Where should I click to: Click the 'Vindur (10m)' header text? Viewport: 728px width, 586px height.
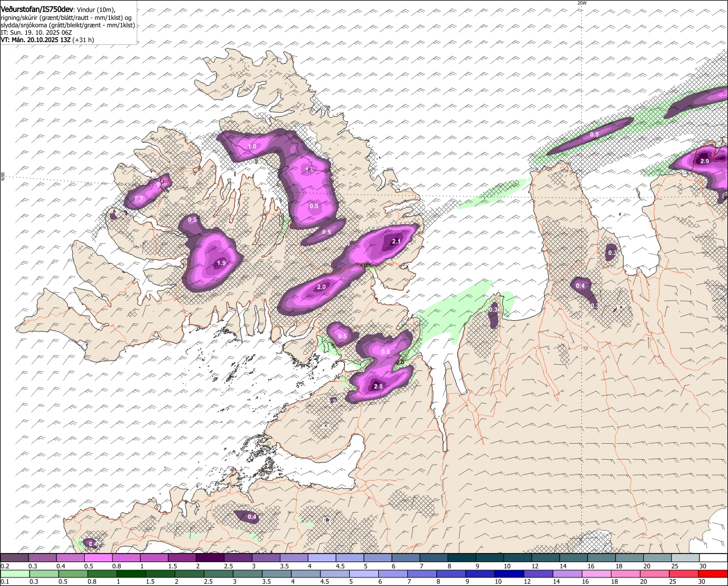coord(95,10)
